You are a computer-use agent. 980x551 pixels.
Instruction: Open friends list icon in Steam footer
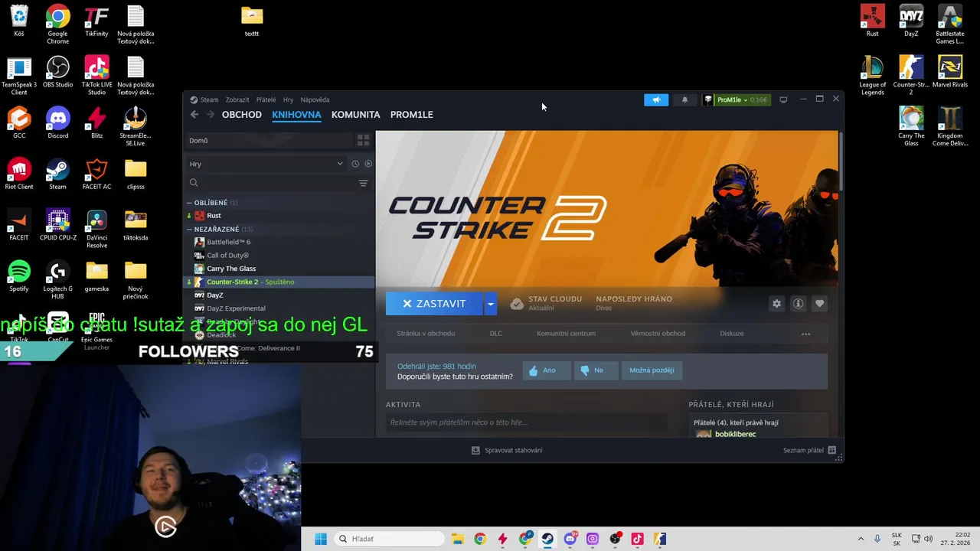(832, 450)
